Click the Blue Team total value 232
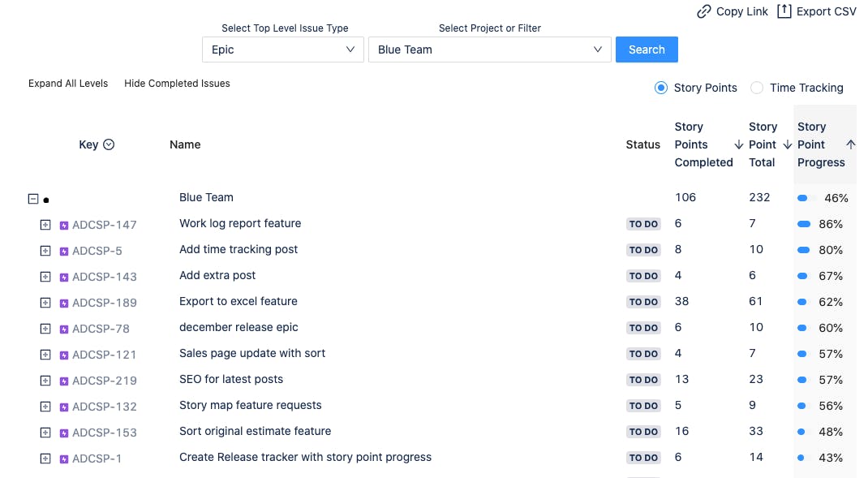868x478 pixels. coord(759,198)
